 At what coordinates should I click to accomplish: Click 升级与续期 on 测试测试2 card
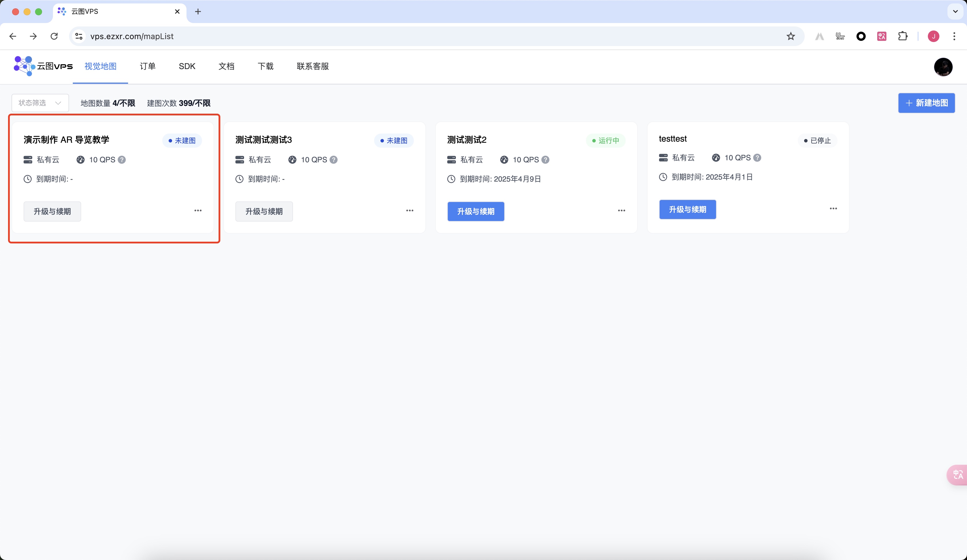click(476, 211)
